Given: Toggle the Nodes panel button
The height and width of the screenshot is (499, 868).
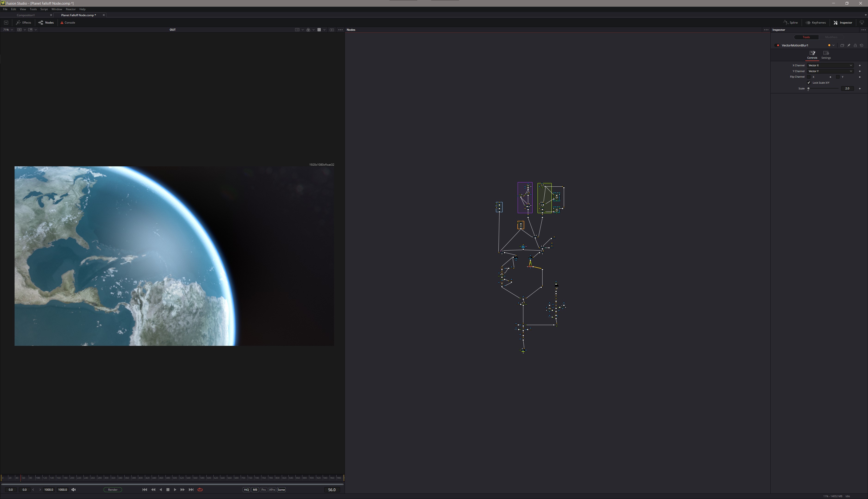Looking at the screenshot, I should point(46,23).
